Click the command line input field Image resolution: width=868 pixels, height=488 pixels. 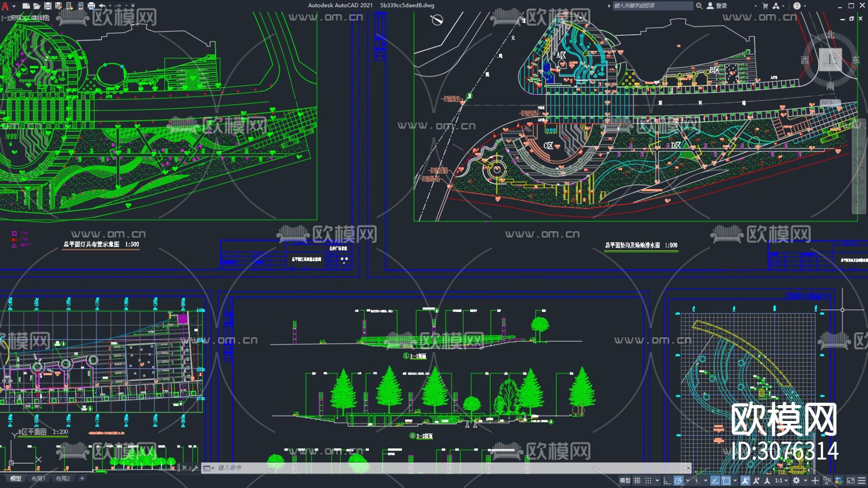coord(451,468)
